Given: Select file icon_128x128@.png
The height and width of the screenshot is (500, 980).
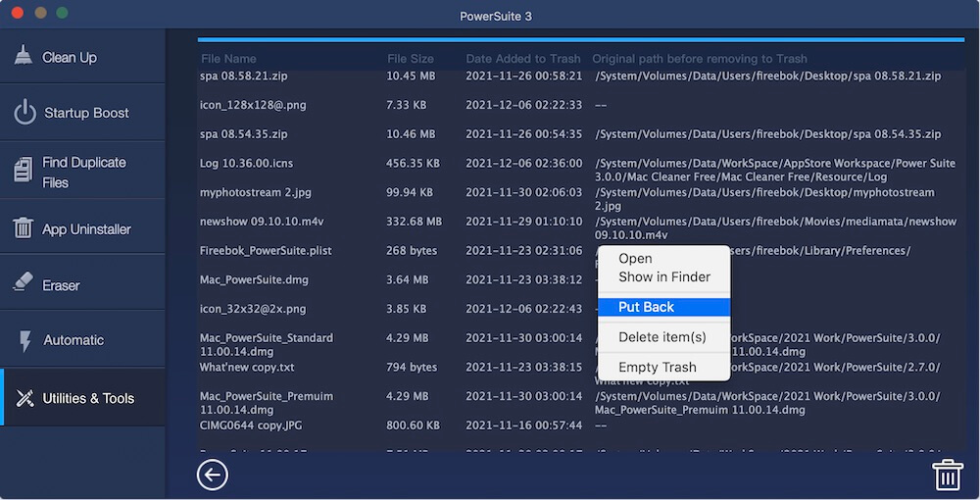Looking at the screenshot, I should click(253, 105).
